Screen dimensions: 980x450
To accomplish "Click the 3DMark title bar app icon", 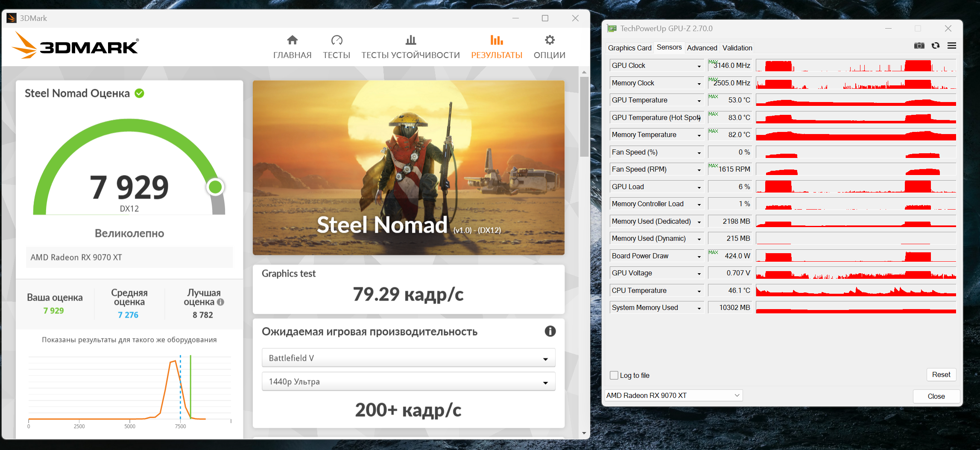I will tap(12, 18).
